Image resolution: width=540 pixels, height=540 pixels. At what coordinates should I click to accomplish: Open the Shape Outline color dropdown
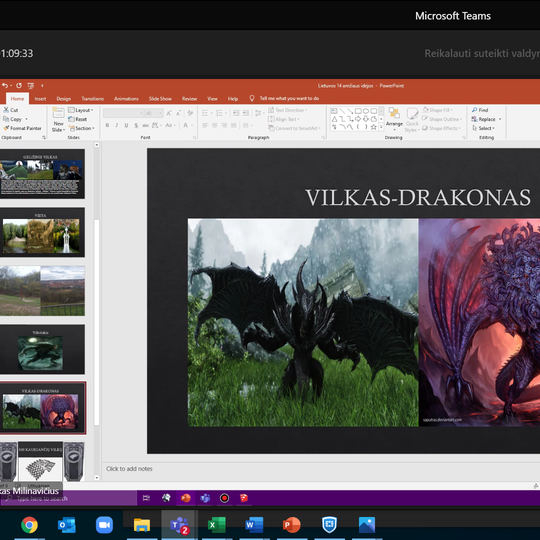(442, 119)
